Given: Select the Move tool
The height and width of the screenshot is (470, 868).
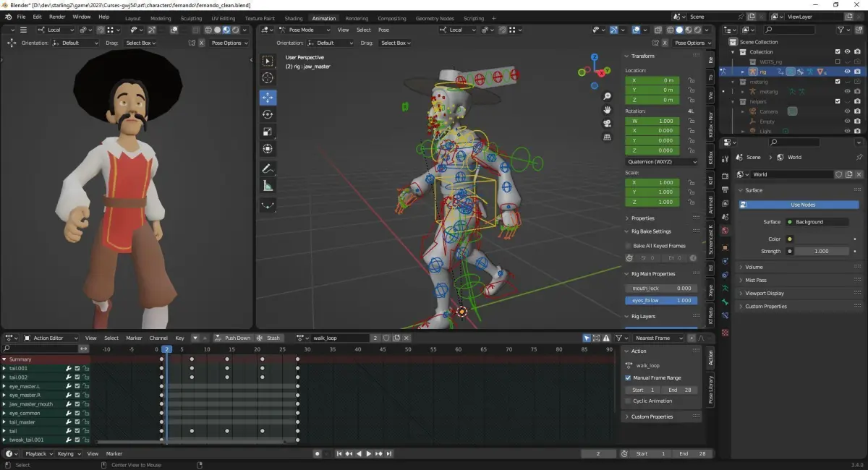Looking at the screenshot, I should (268, 97).
